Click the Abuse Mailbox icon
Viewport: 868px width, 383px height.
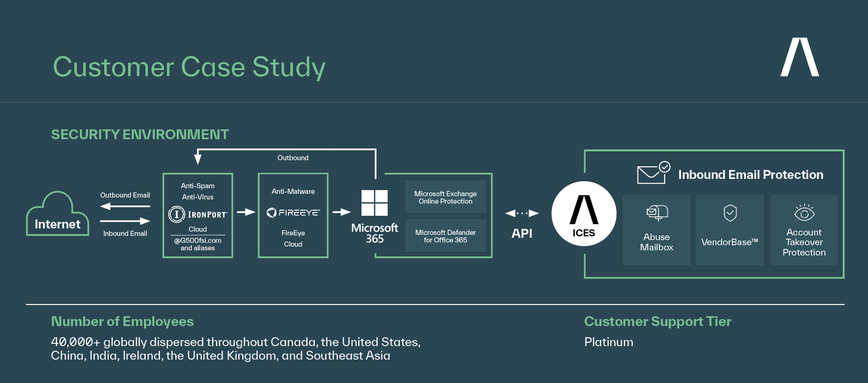click(657, 213)
